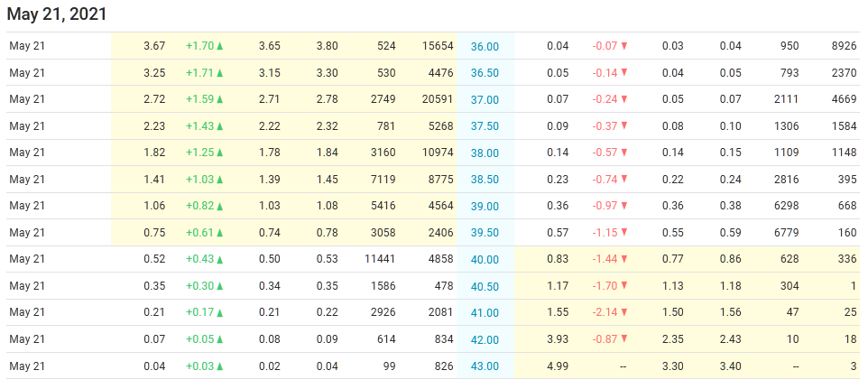The image size is (868, 389).
Task: Select the May 21, 2021 heading
Action: (57, 14)
